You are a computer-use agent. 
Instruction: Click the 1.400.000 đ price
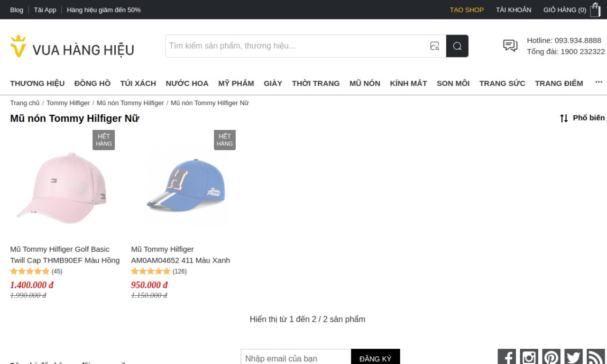[32, 285]
